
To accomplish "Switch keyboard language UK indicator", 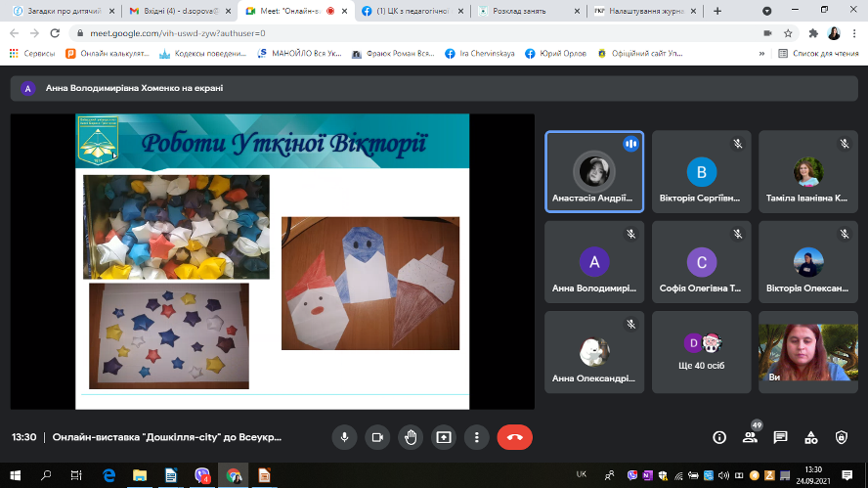I will click(x=582, y=474).
